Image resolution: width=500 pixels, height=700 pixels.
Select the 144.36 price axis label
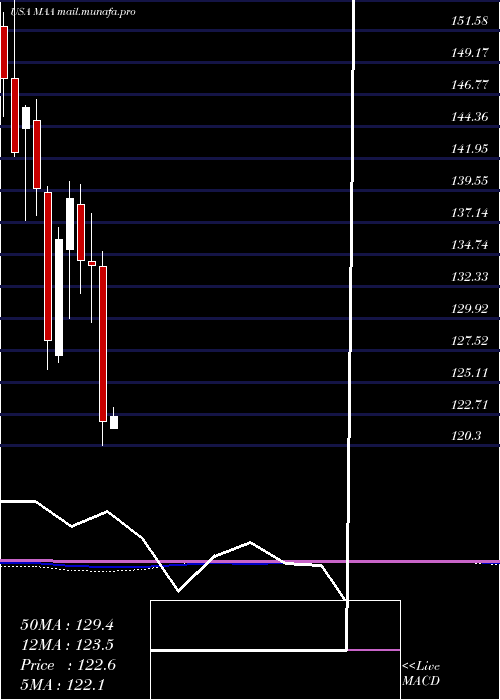click(x=469, y=117)
